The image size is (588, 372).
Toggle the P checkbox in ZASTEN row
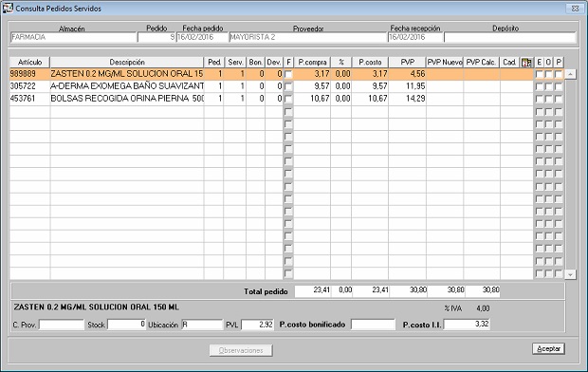pyautogui.click(x=559, y=74)
